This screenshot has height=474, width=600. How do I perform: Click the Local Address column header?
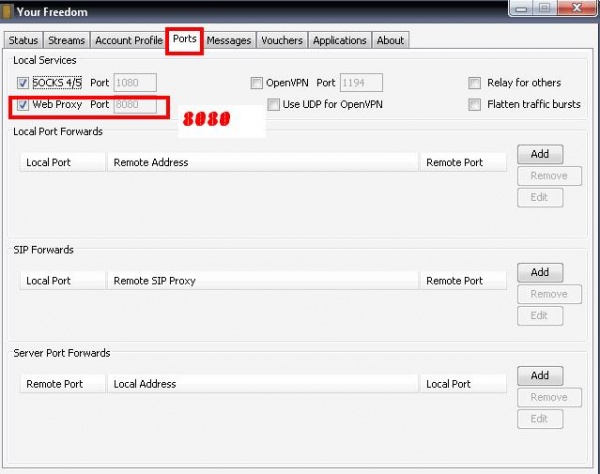coord(262,384)
